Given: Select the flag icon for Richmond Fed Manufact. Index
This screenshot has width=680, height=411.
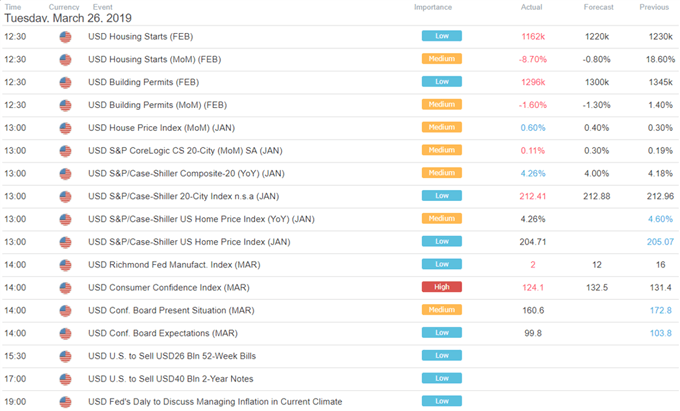Looking at the screenshot, I should click(65, 265).
